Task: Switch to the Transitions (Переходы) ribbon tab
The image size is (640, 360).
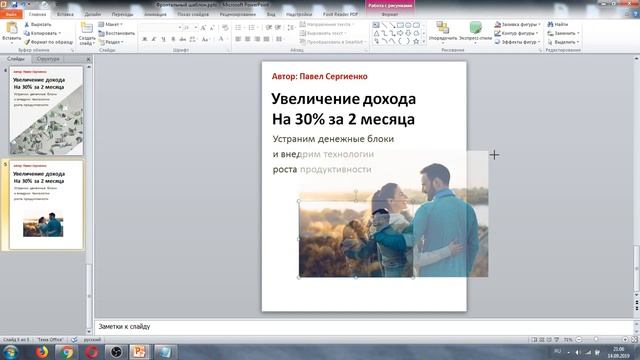Action: tap(122, 14)
